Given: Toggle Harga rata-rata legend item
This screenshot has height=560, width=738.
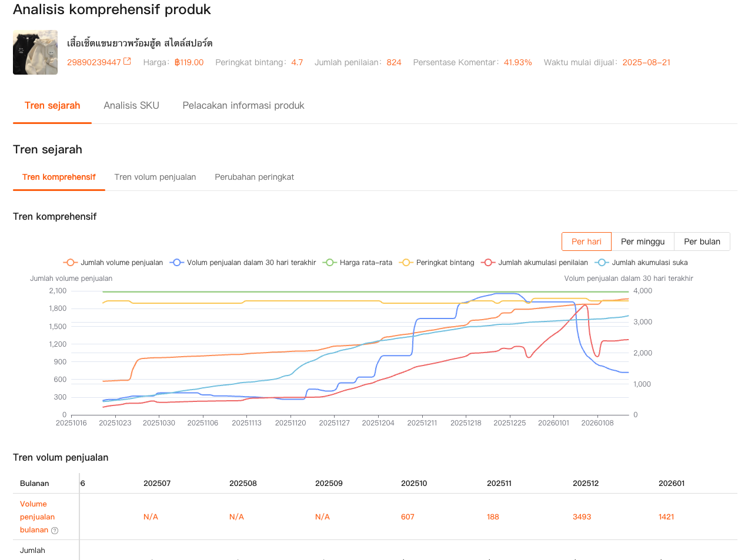Looking at the screenshot, I should pyautogui.click(x=358, y=263).
